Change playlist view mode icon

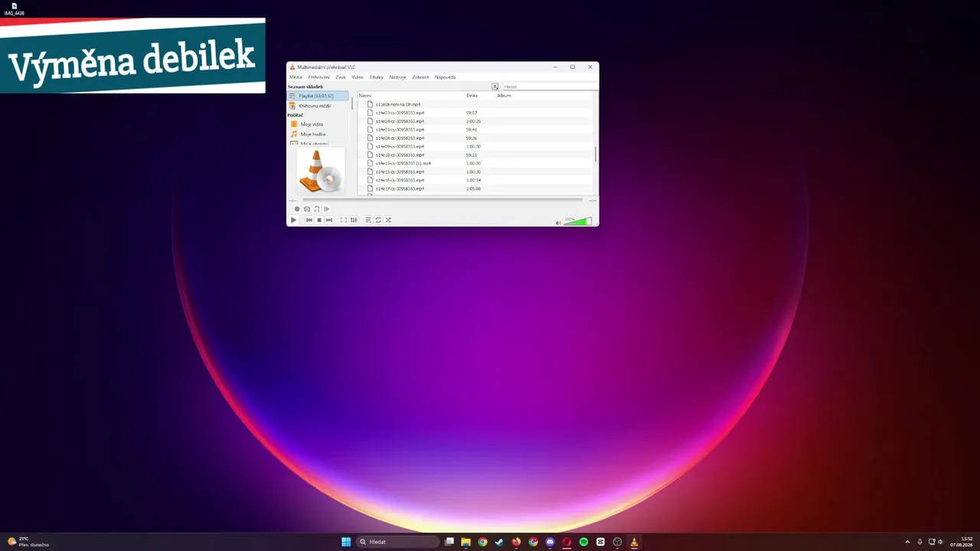pyautogui.click(x=495, y=86)
